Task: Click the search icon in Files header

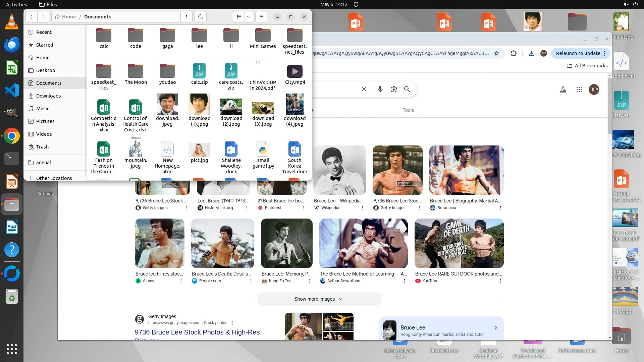Action: (200, 17)
